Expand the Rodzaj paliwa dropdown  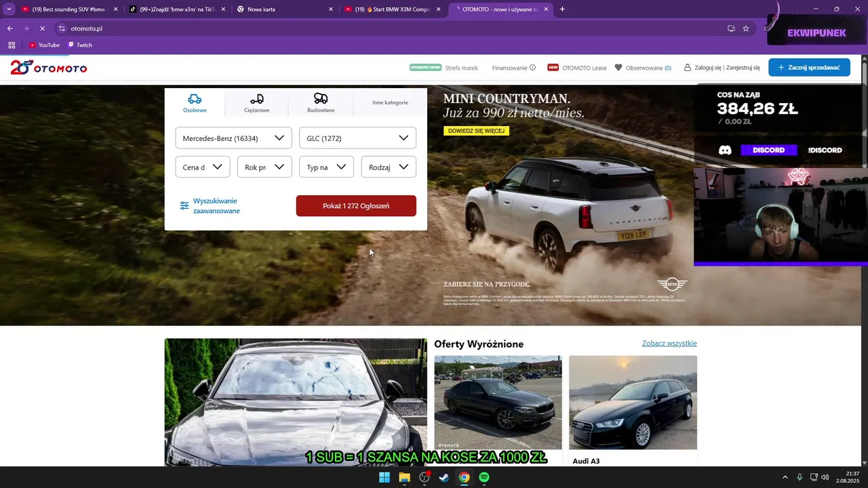pos(389,167)
